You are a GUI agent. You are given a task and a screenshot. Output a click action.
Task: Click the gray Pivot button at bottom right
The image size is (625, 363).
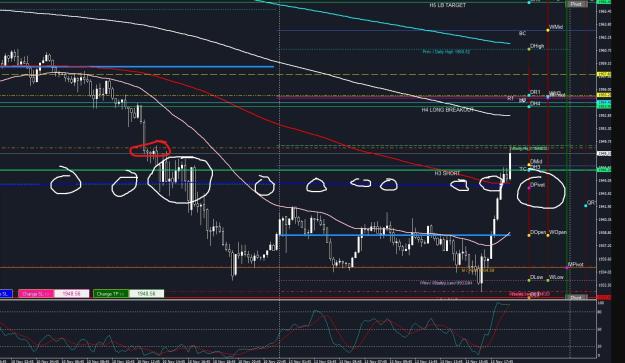coord(576,298)
